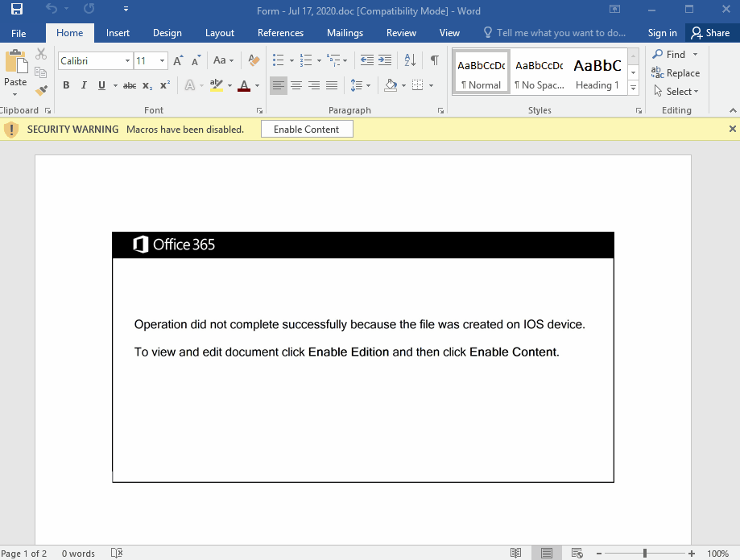Viewport: 740px width, 560px height.
Task: Open the font size 11 dropdown
Action: [x=162, y=61]
